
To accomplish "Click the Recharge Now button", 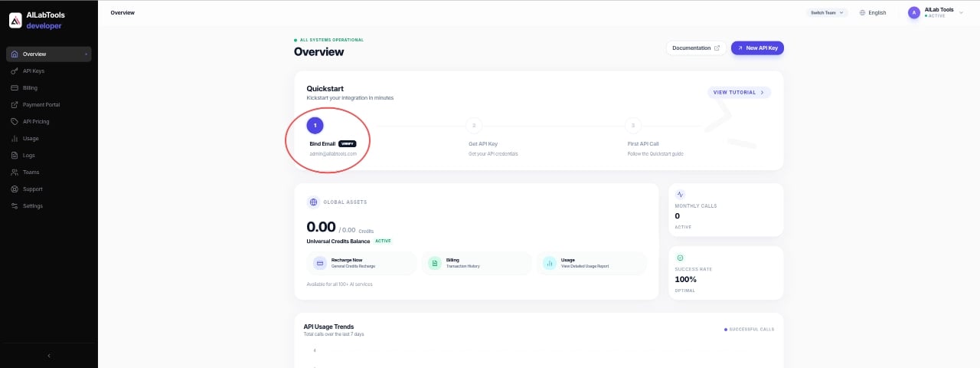I will point(361,263).
